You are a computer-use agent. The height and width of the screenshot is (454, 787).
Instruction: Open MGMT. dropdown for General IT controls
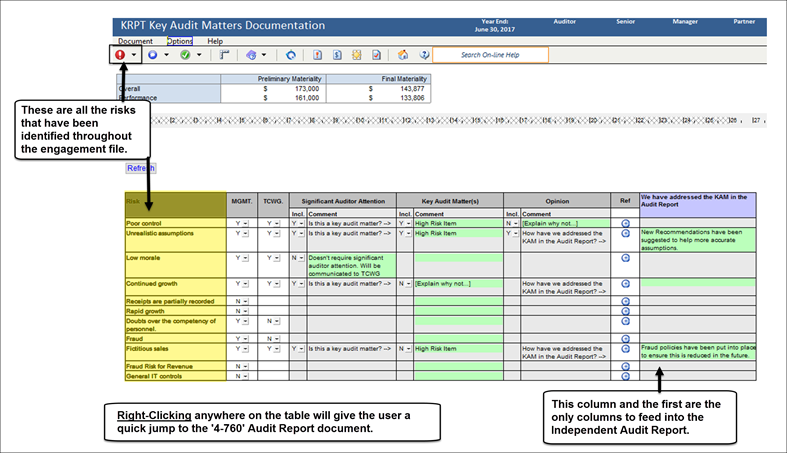click(x=245, y=376)
